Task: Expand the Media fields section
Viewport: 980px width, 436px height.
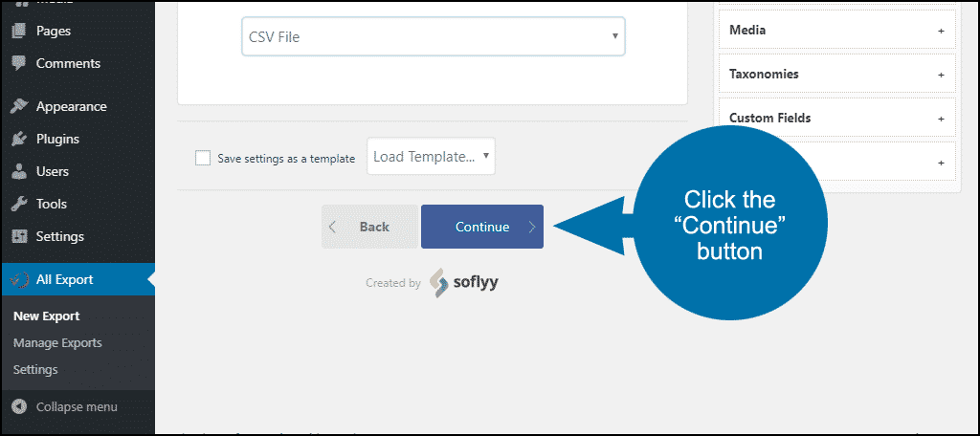Action: (836, 30)
